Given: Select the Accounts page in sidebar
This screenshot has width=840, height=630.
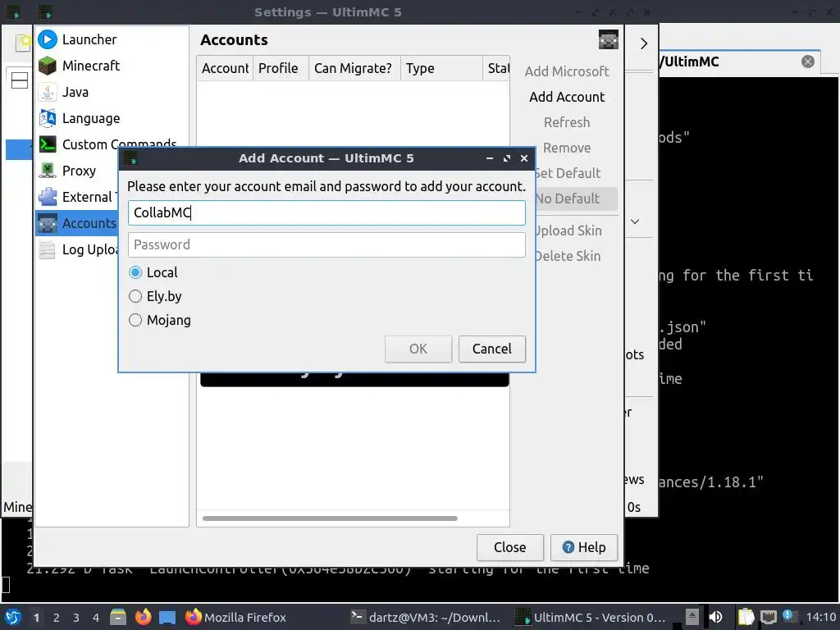Looking at the screenshot, I should (x=78, y=223).
